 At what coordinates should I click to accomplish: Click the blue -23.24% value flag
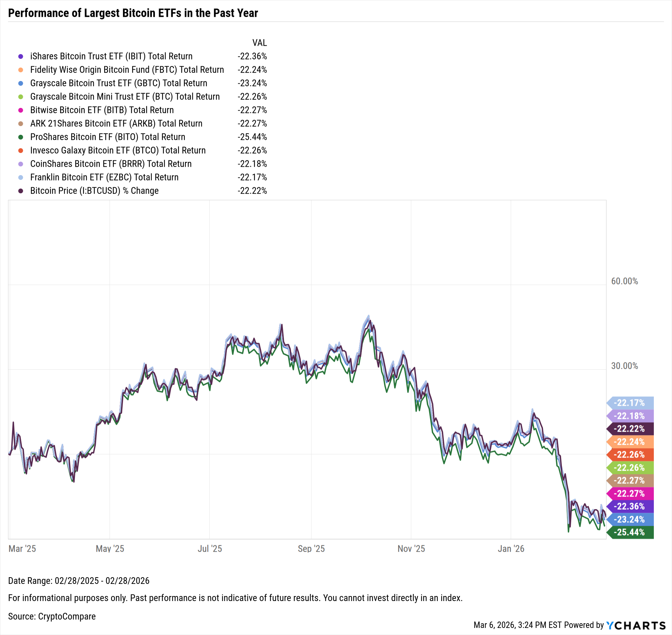click(630, 520)
